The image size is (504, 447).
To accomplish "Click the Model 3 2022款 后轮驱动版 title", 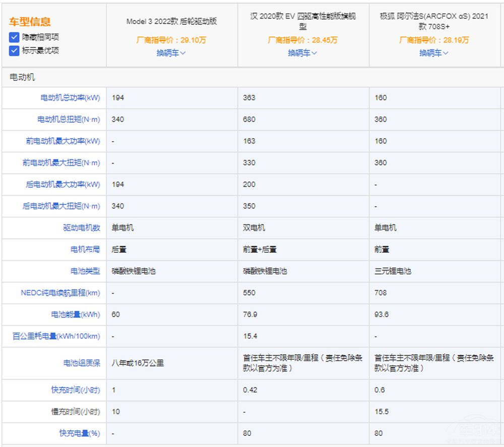I will pos(171,22).
